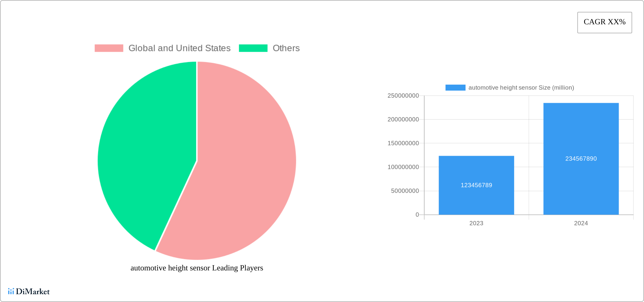Screen dimensions: 644x302
Task: Click the 0 y-axis tick label
Action: point(417,215)
